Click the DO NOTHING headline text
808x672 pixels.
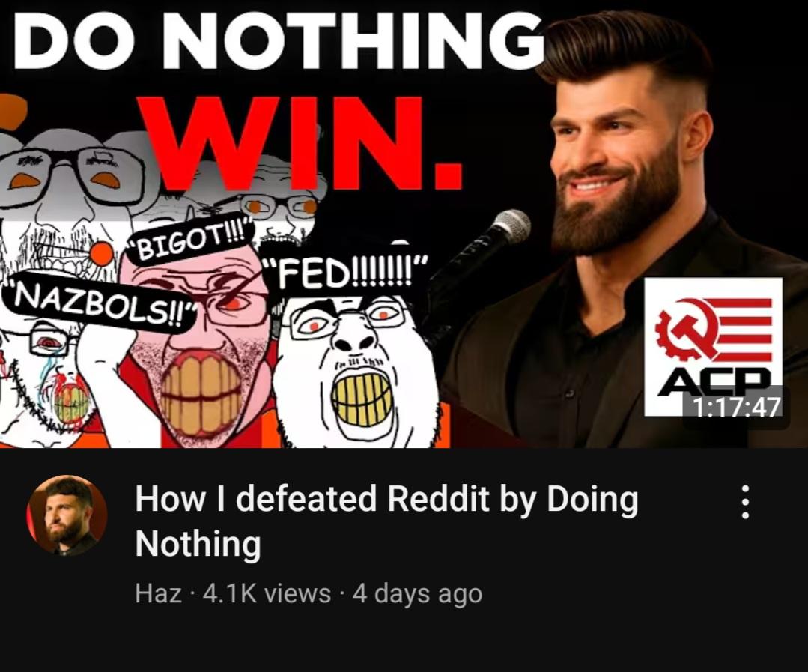[x=279, y=40]
